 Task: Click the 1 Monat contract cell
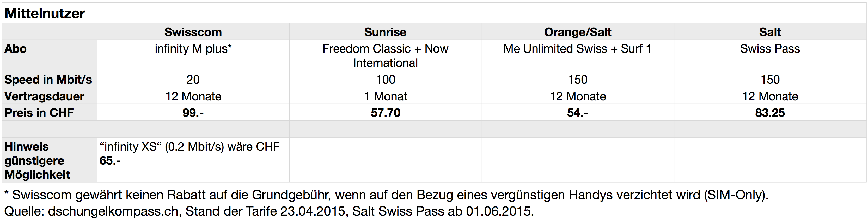[386, 96]
